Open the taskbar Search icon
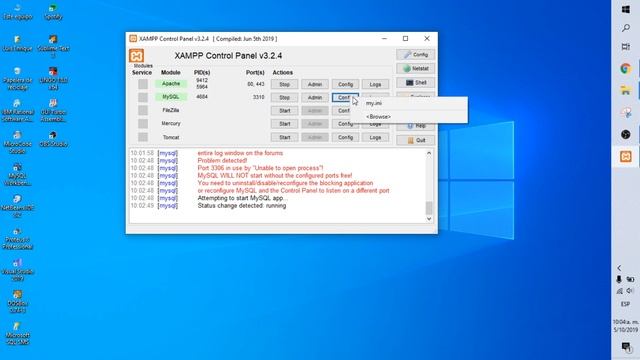The image size is (640, 360). 626,28
